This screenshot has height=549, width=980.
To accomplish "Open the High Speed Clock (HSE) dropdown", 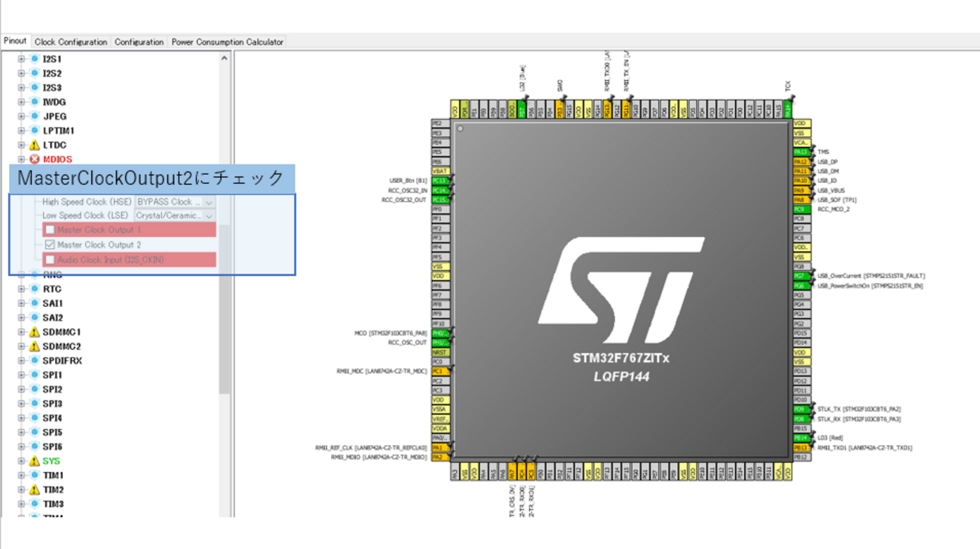I will 175,202.
